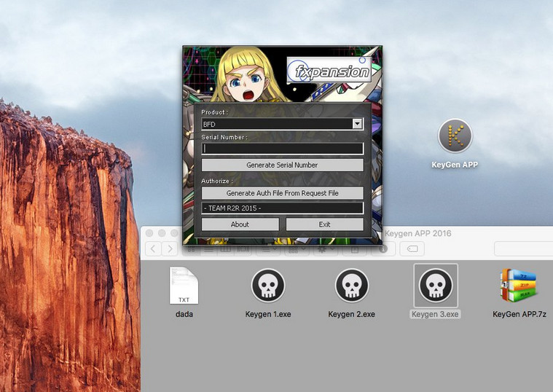Focus the Serial Number input field
Viewport: 553px width, 392px height.
[x=282, y=149]
